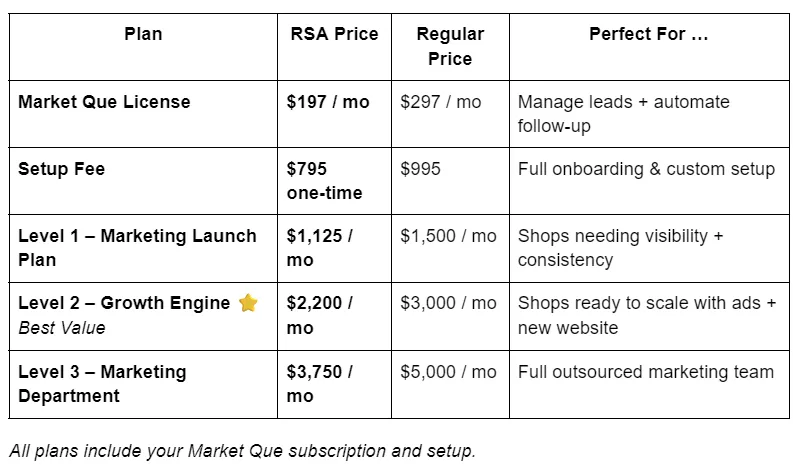Click the $2,200 / mo price cell
Image resolution: width=801 pixels, height=468 pixels.
click(x=320, y=315)
